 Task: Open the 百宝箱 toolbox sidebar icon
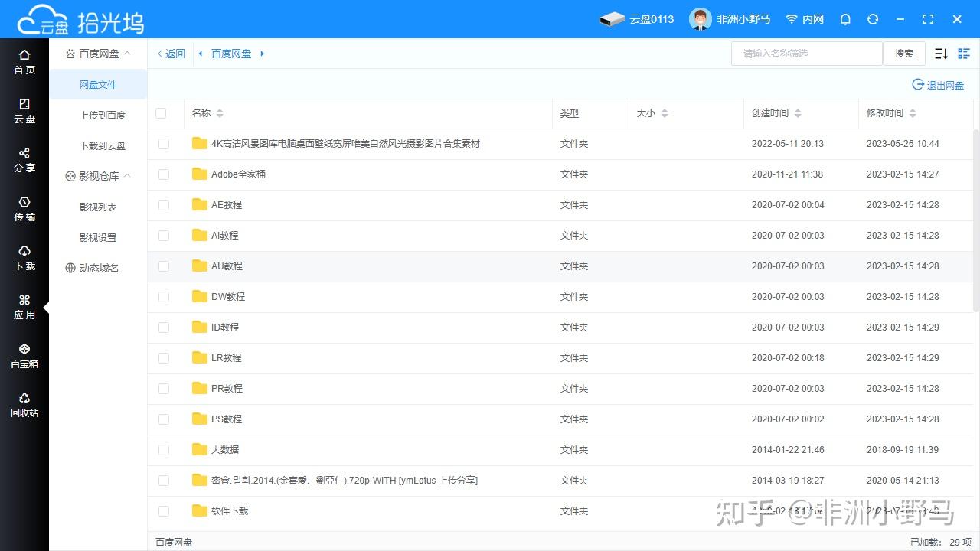click(24, 354)
